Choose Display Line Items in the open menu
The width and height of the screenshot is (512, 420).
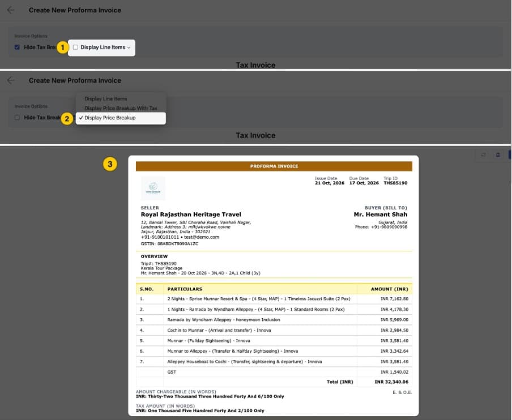tap(105, 98)
